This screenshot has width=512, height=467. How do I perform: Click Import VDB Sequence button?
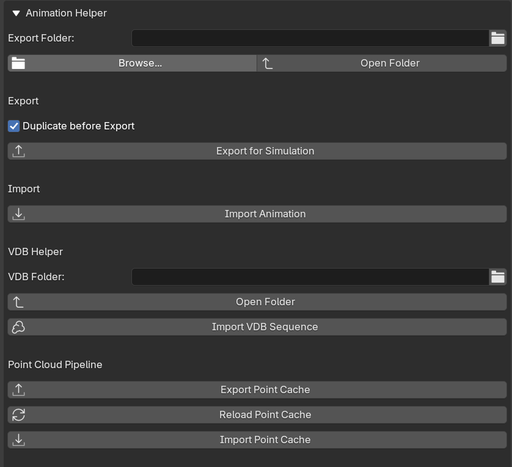pyautogui.click(x=257, y=327)
